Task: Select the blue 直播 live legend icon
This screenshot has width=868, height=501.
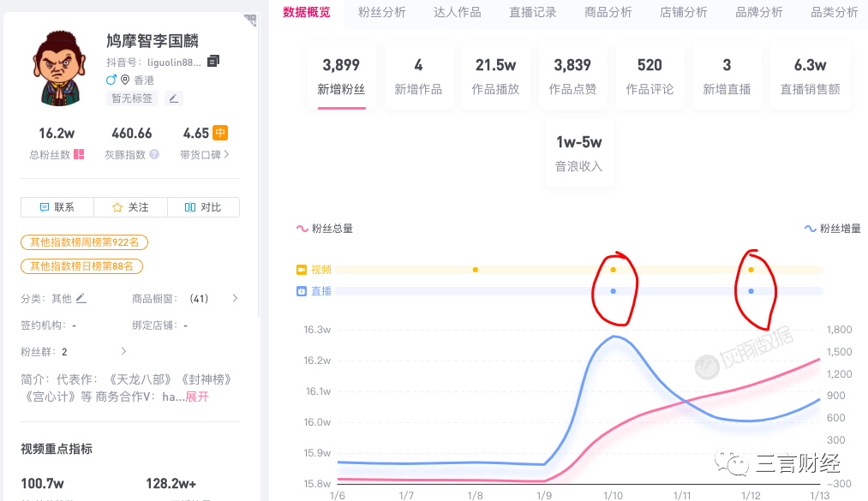Action: pyautogui.click(x=302, y=291)
